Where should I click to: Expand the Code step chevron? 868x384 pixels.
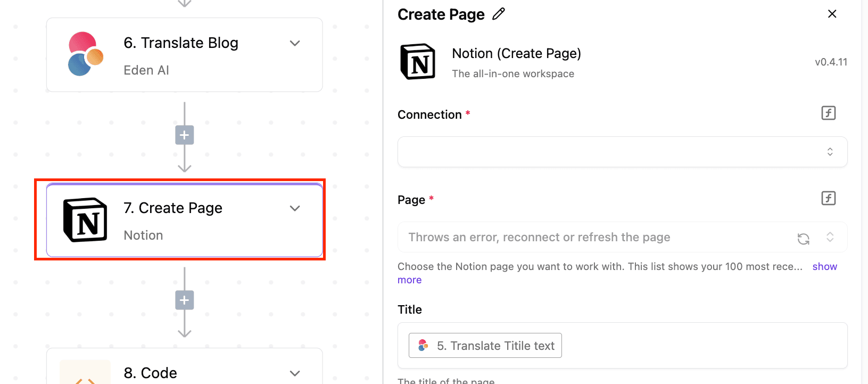295,373
